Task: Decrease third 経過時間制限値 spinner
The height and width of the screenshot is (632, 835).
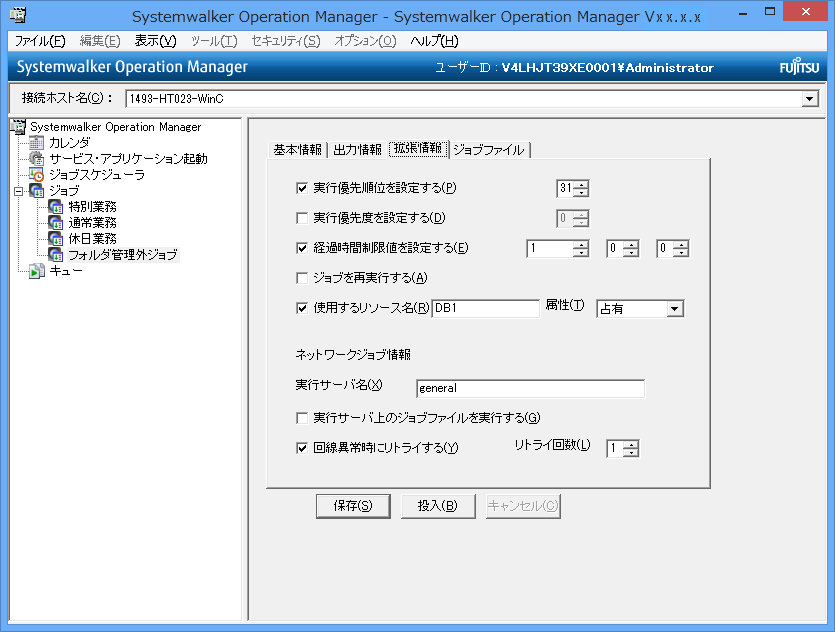Action: pyautogui.click(x=681, y=252)
